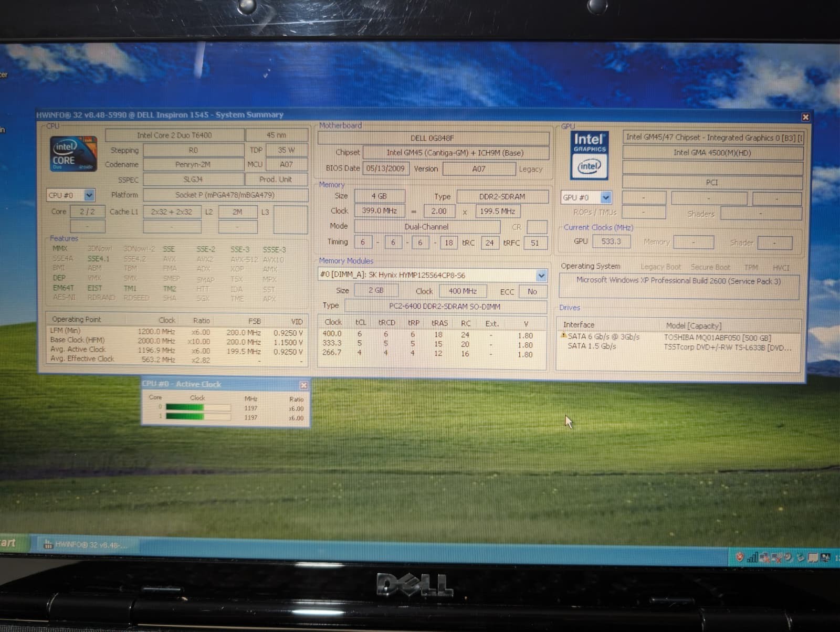
Task: Select the TOSHIBA MQ01ABF050 drive row
Action: click(679, 337)
